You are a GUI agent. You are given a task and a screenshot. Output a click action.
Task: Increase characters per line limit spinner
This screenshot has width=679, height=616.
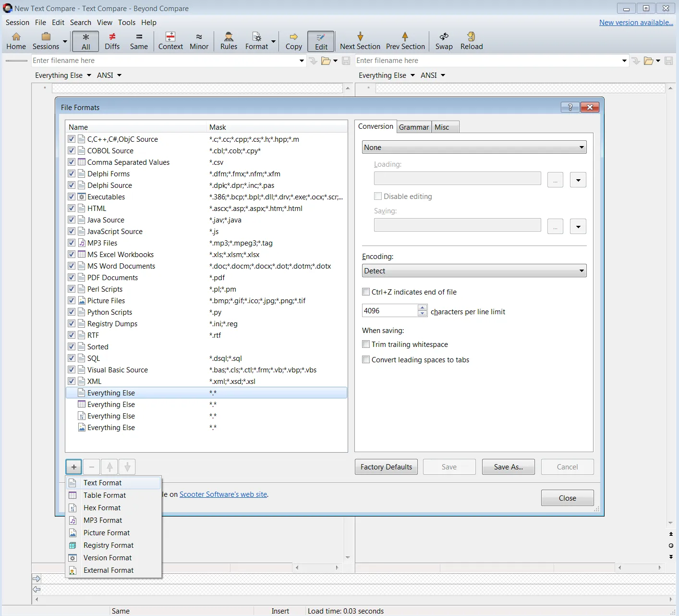[x=422, y=308]
